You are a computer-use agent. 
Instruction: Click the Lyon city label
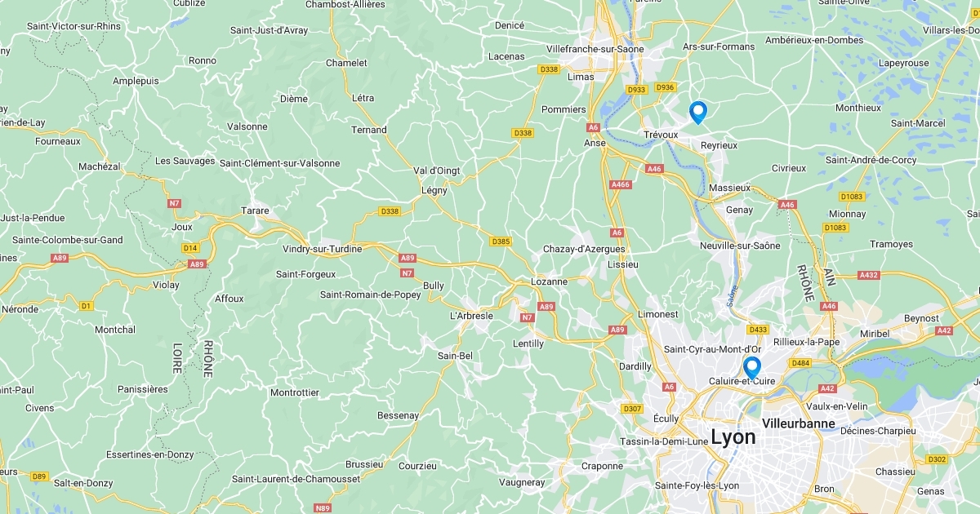[x=733, y=437]
